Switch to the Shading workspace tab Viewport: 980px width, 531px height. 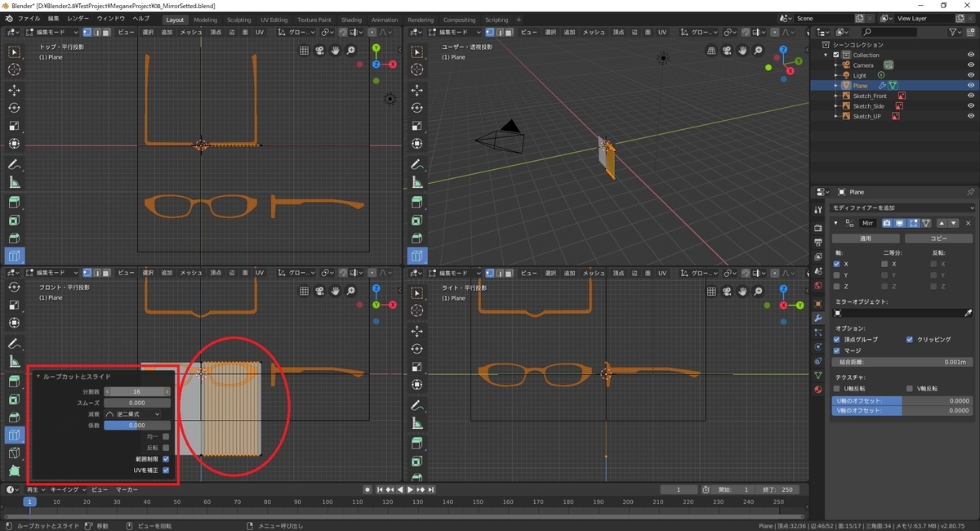pyautogui.click(x=351, y=20)
